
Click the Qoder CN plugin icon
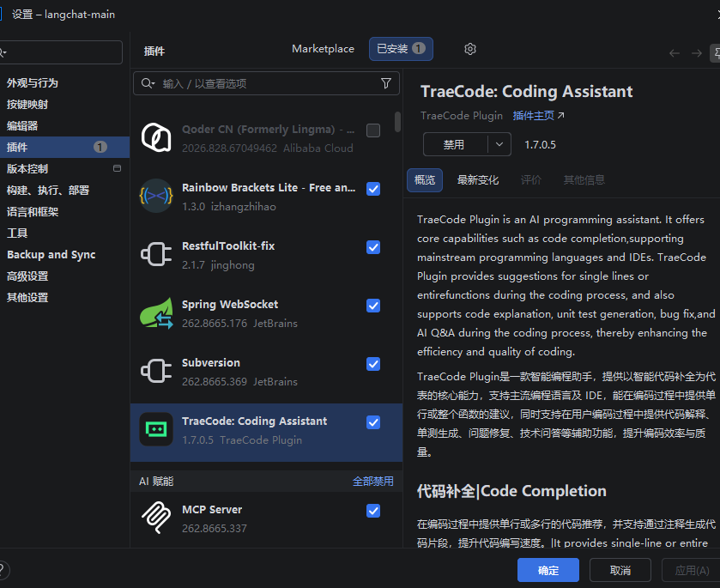156,138
